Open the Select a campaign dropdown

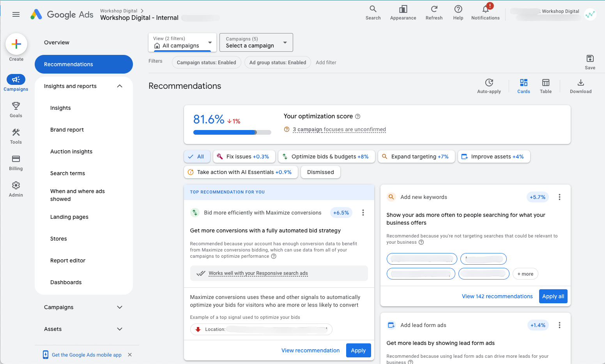tap(256, 42)
